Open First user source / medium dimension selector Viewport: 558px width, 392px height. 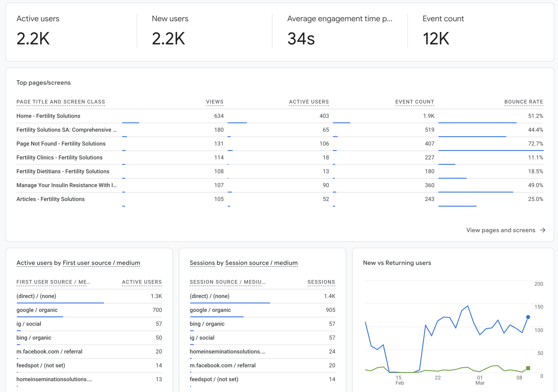101,263
